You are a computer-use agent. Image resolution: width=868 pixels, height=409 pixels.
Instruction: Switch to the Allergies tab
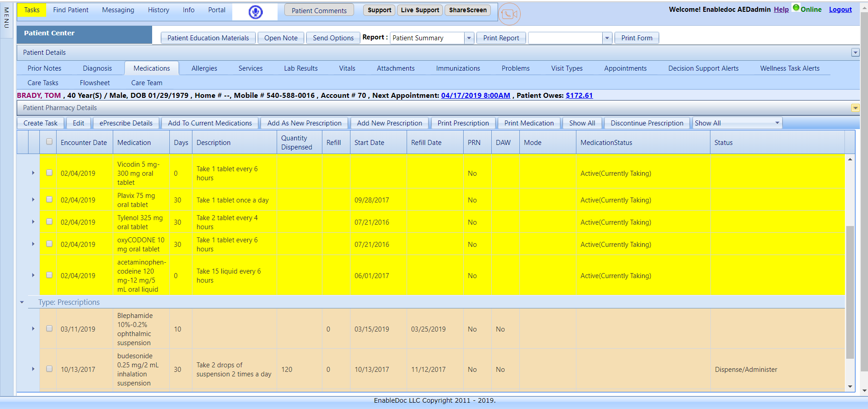[204, 68]
